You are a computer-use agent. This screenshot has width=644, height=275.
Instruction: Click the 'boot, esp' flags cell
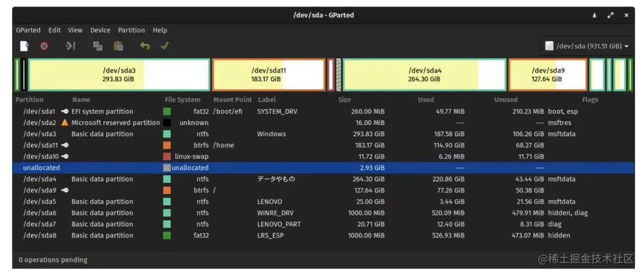pos(563,111)
